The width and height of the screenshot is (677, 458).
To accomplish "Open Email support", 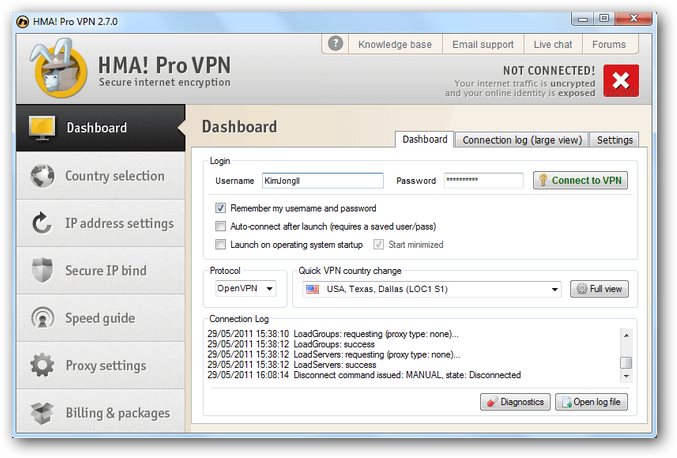I will click(483, 44).
